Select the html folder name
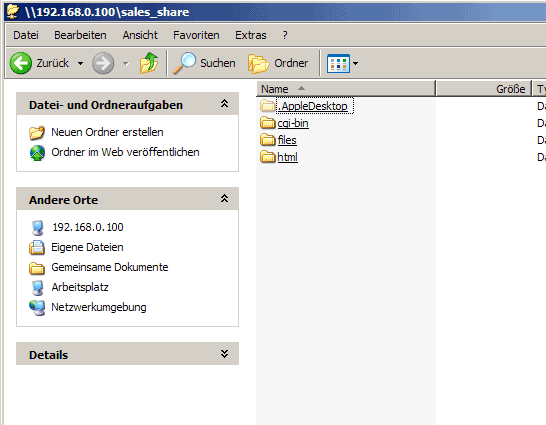This screenshot has height=425, width=546. pos(287,157)
